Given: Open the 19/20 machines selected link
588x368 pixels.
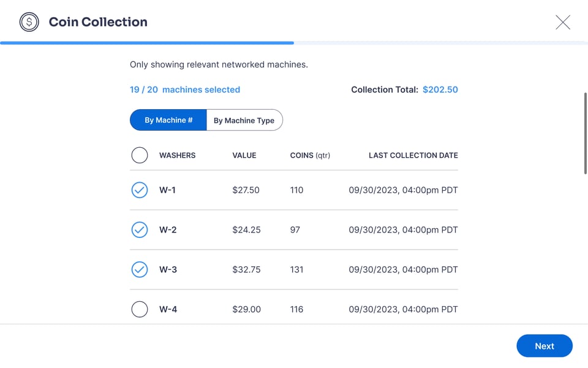Looking at the screenshot, I should (184, 90).
